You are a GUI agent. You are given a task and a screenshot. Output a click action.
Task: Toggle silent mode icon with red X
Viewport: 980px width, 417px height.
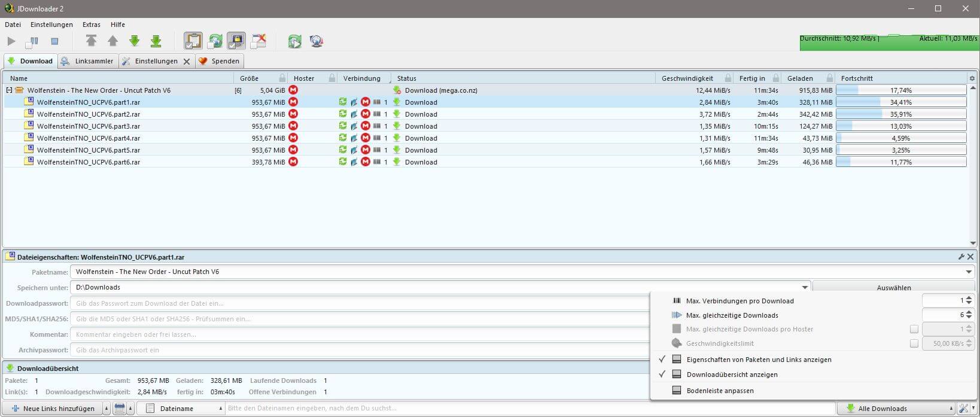point(258,41)
